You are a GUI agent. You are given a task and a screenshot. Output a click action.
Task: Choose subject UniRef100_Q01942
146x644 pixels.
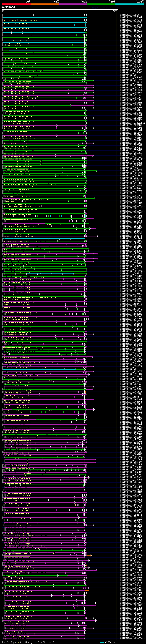point(131,75)
